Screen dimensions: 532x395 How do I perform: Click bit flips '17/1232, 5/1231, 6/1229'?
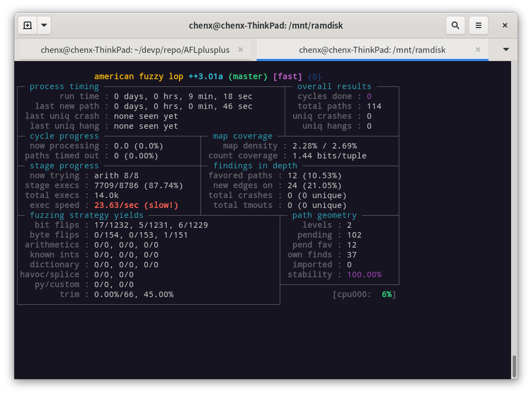pos(151,225)
